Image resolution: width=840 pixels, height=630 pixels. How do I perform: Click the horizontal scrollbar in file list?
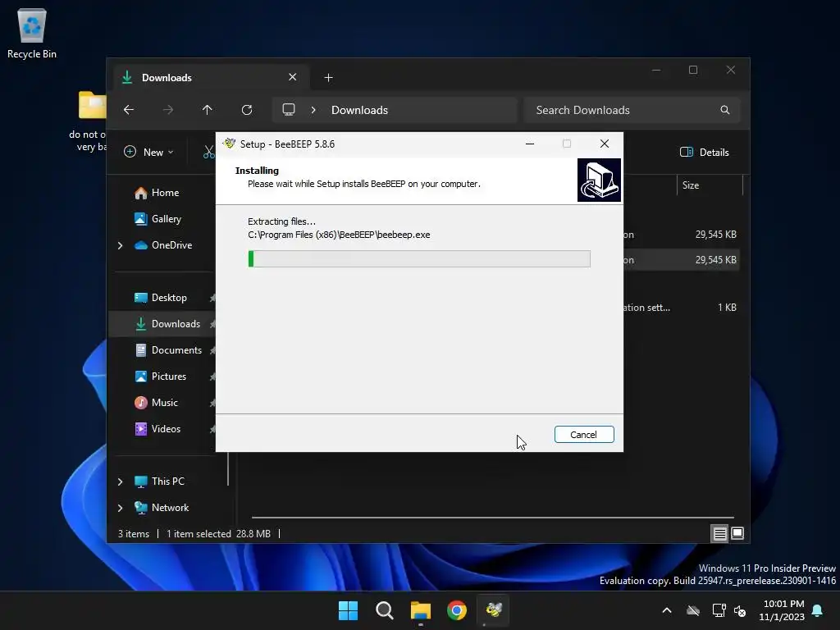click(x=492, y=518)
